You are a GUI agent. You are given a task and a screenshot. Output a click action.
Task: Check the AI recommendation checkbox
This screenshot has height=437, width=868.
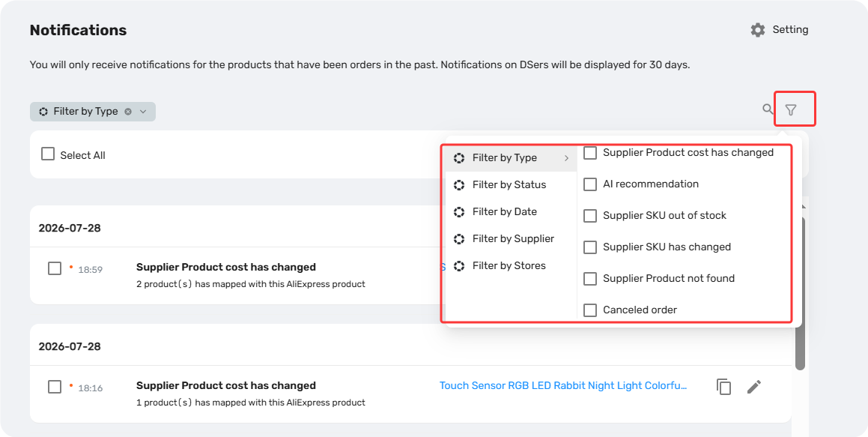590,184
